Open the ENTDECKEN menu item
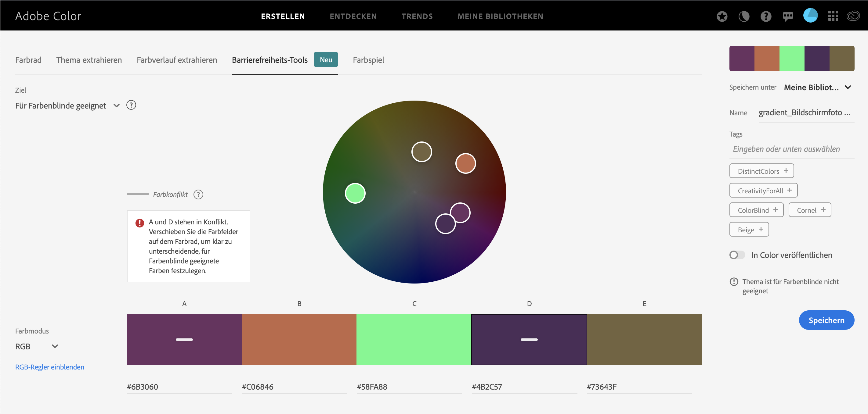The height and width of the screenshot is (414, 868). pyautogui.click(x=353, y=16)
